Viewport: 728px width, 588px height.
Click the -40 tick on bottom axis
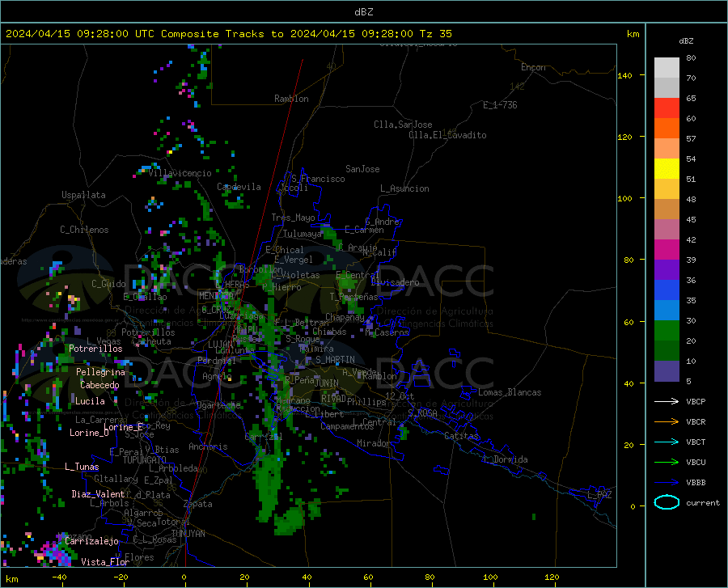coord(59,577)
